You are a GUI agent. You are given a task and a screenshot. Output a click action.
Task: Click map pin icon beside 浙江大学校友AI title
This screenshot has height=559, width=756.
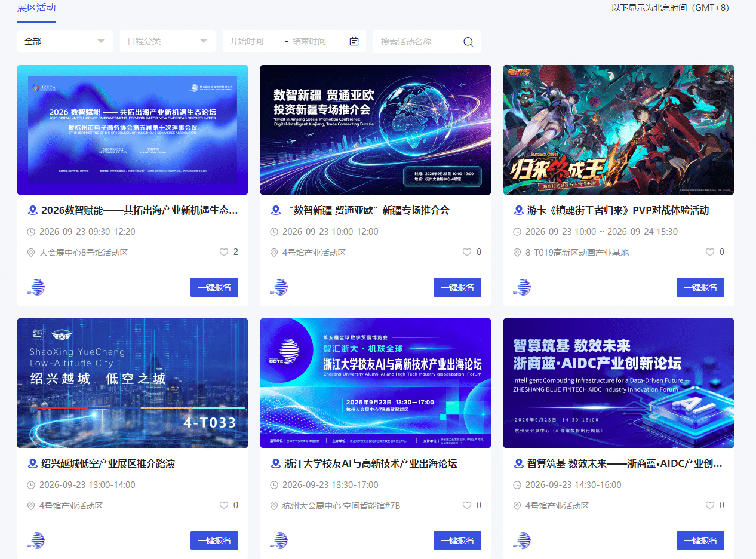point(276,463)
